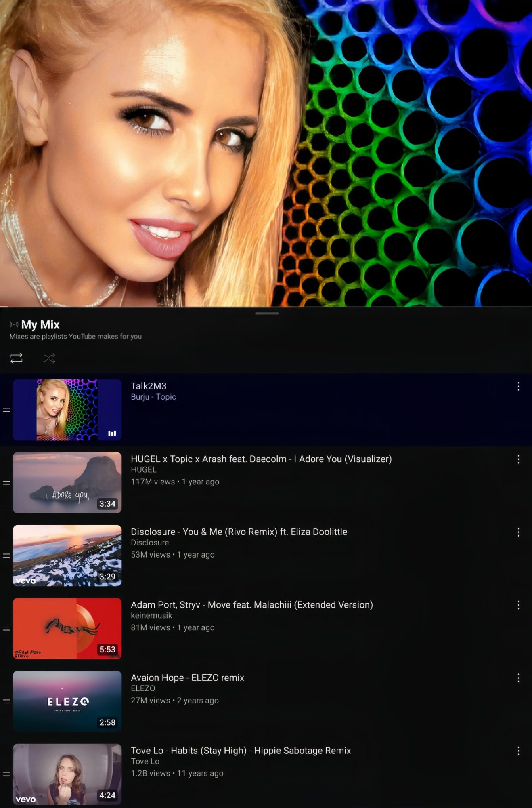Screen dimensions: 532x808
Task: Click the HUGEL channel name
Action: (x=144, y=470)
